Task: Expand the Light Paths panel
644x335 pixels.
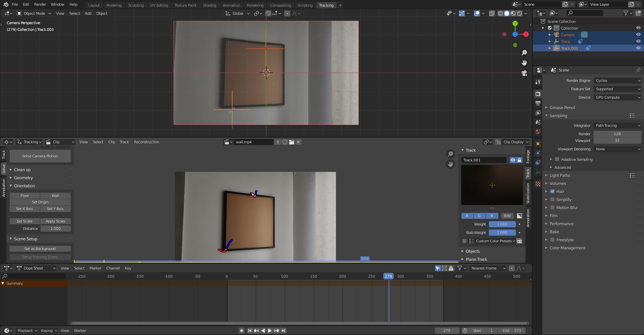Action: (560, 176)
